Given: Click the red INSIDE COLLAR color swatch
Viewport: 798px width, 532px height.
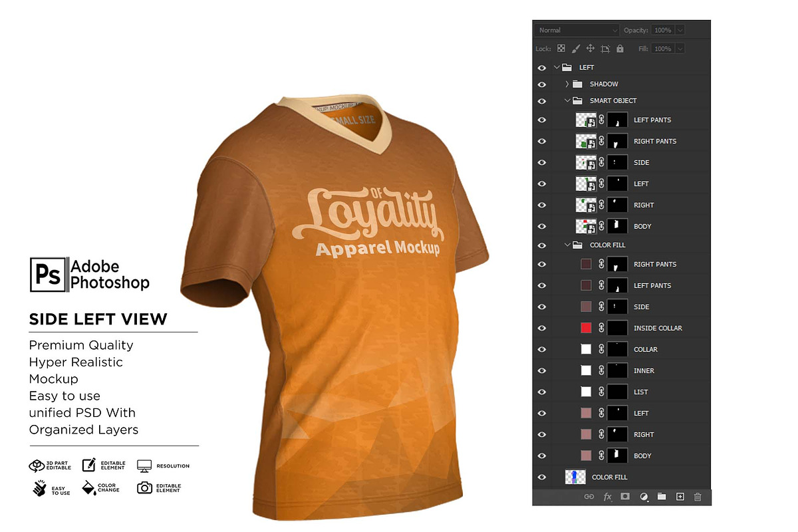Looking at the screenshot, I should tap(586, 328).
